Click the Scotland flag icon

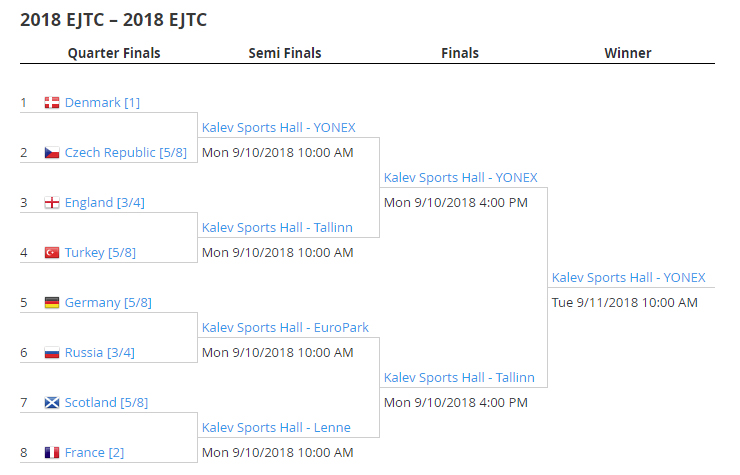52,403
